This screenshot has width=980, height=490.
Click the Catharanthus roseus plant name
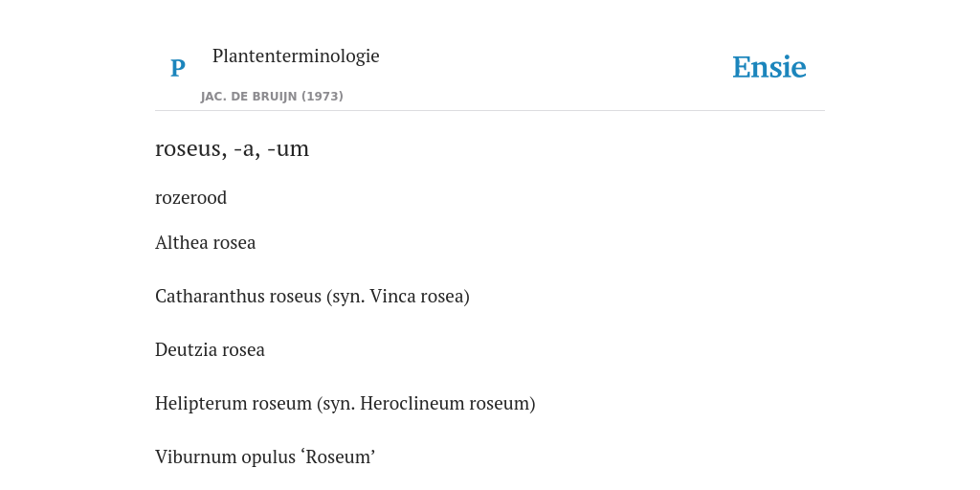[238, 297]
